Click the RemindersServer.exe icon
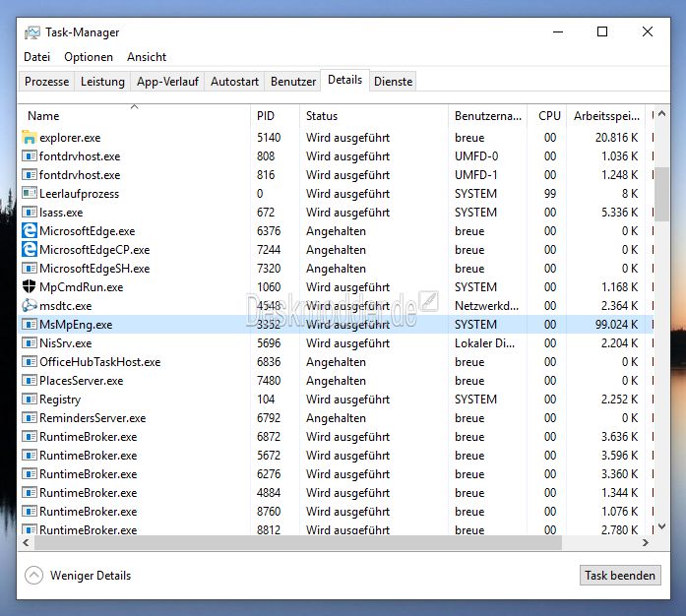This screenshot has height=616, width=686. (x=29, y=418)
